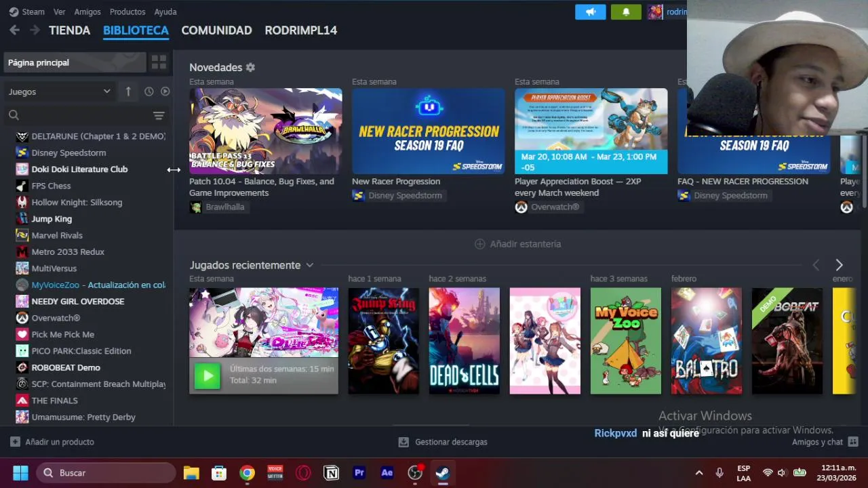Image resolution: width=868 pixels, height=488 pixels.
Task: Go forward with the right arrow
Action: click(35, 30)
